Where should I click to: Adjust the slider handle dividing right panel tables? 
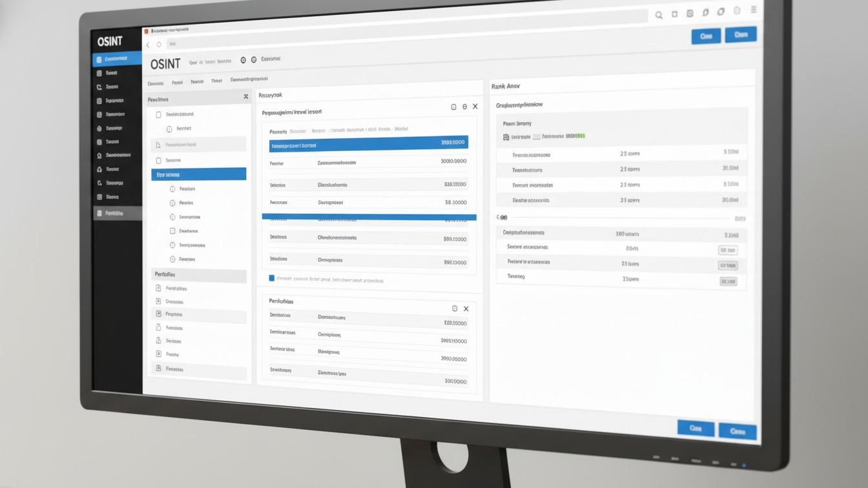(504, 218)
